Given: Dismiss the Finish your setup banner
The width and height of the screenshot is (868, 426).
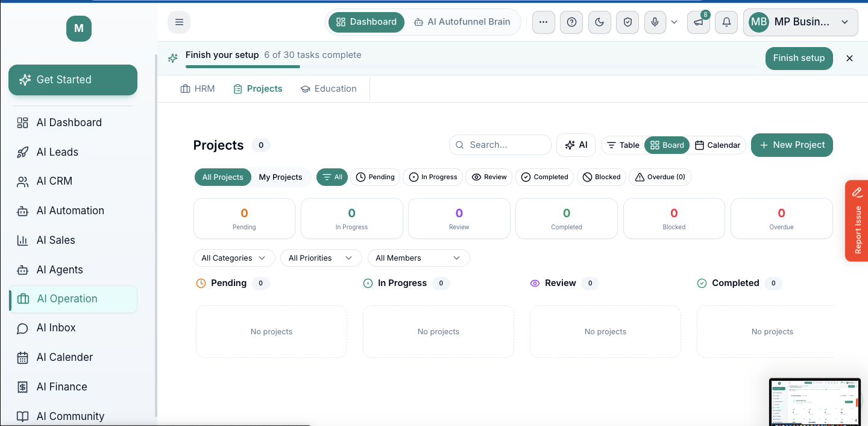Looking at the screenshot, I should point(849,58).
